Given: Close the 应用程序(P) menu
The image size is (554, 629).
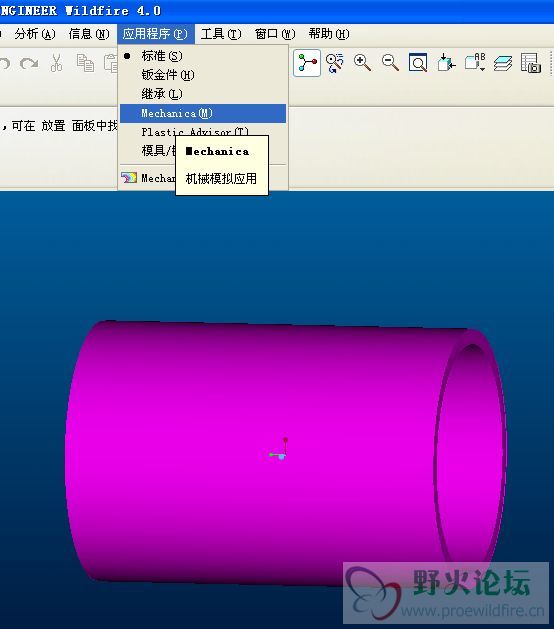Looking at the screenshot, I should (156, 34).
